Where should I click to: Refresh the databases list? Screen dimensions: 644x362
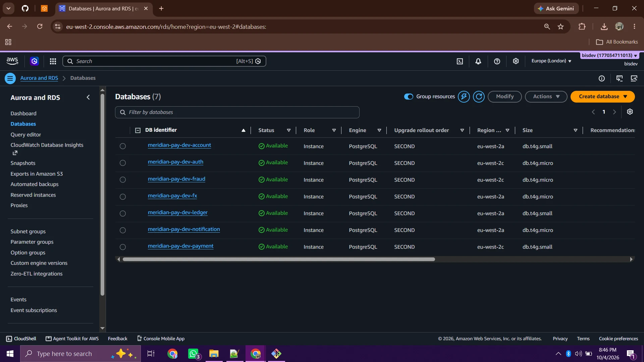pos(479,97)
